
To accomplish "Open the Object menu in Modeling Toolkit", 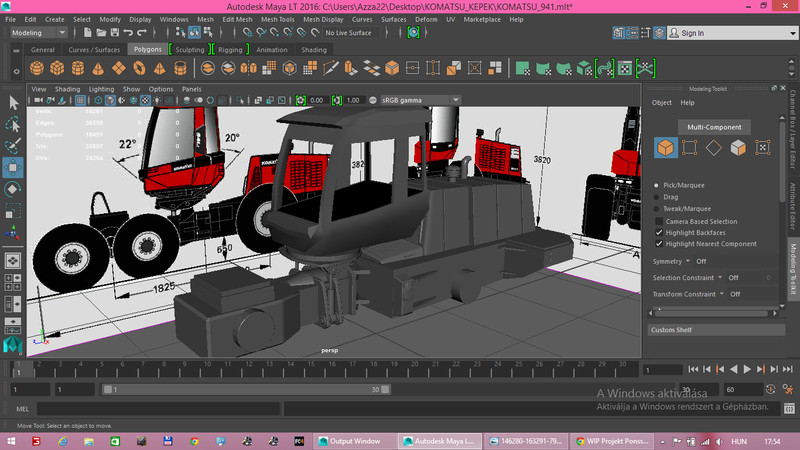I will pyautogui.click(x=662, y=103).
